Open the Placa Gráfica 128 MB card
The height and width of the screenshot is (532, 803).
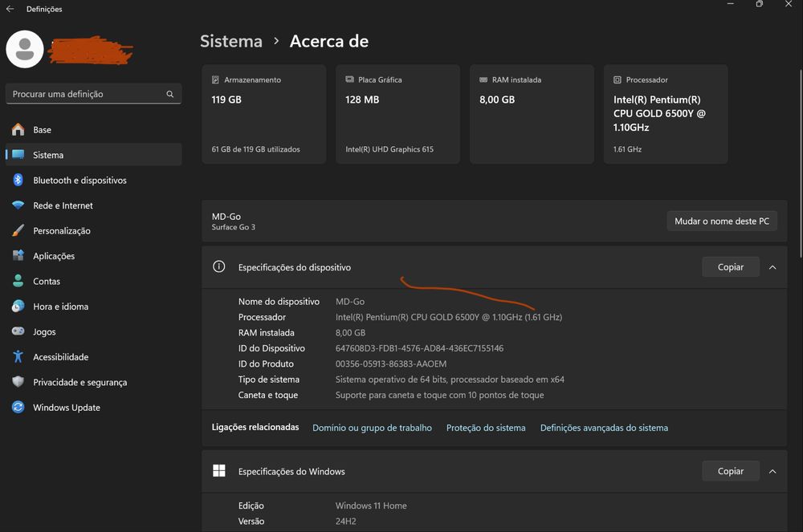coord(398,114)
